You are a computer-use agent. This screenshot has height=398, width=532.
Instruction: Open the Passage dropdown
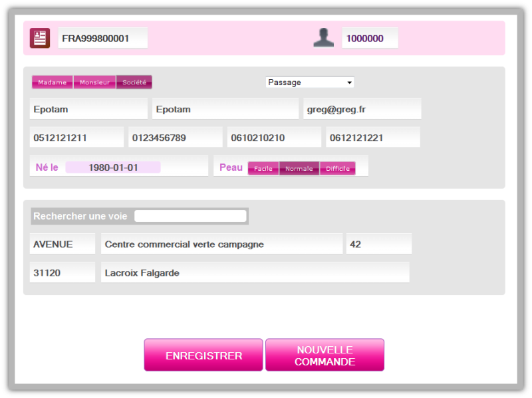[x=310, y=82]
